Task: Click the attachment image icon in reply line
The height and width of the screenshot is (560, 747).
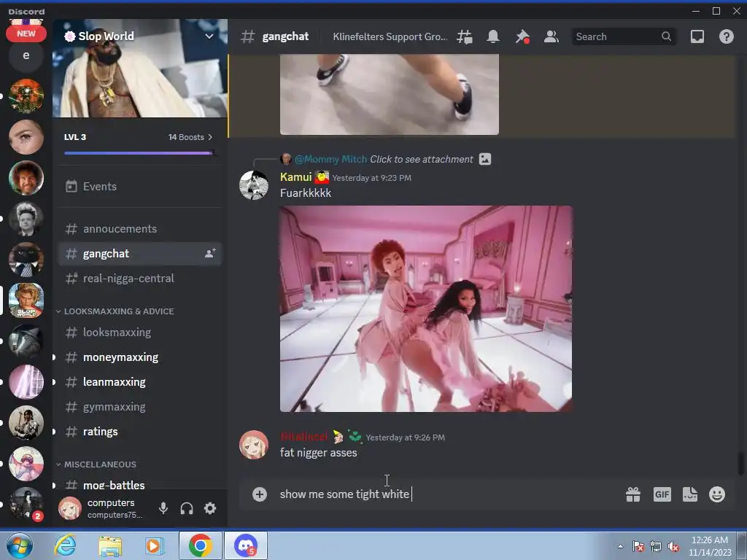Action: tap(485, 159)
